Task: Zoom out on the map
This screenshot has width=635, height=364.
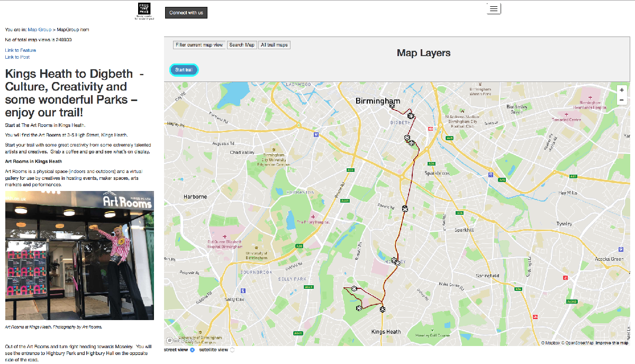Action: click(622, 100)
